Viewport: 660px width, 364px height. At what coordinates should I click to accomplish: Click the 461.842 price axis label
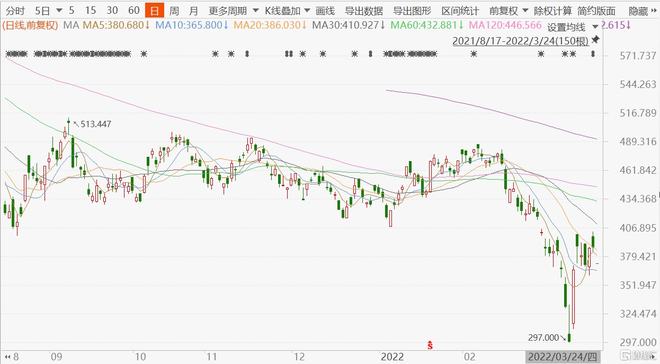coord(638,170)
